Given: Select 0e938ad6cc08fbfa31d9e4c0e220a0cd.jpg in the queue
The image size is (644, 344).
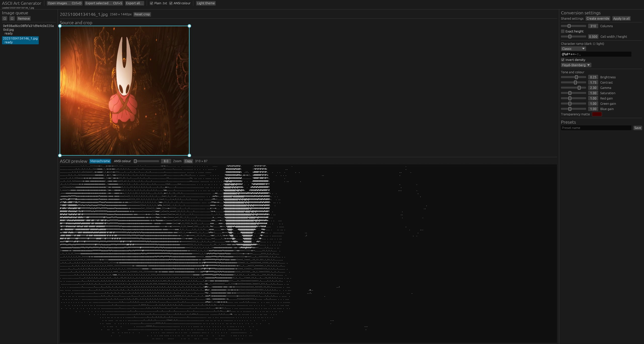Looking at the screenshot, I should pyautogui.click(x=28, y=29).
